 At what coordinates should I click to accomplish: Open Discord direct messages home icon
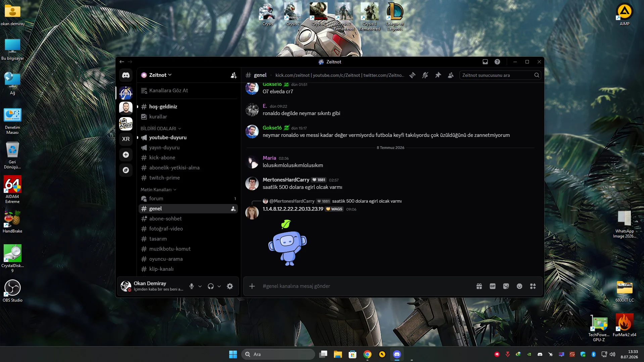(126, 75)
